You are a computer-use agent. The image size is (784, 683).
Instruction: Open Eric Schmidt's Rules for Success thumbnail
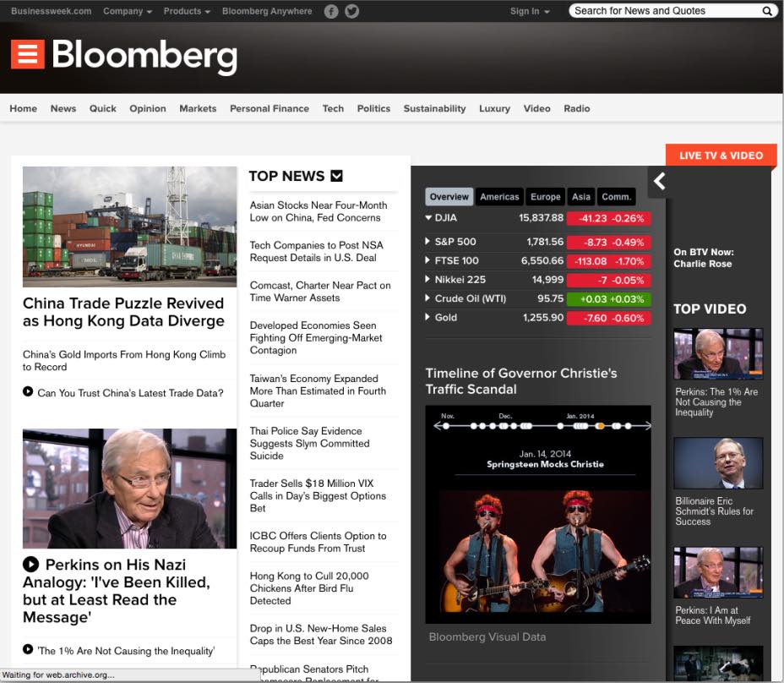coord(718,463)
